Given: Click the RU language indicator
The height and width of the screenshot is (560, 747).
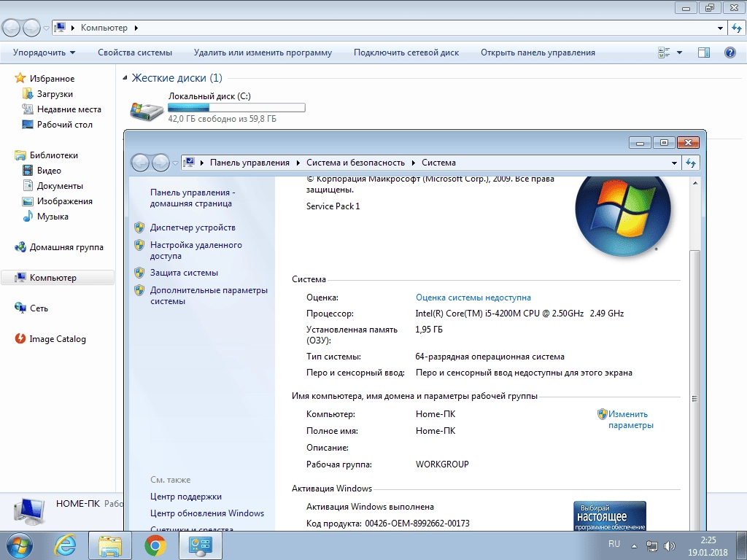Looking at the screenshot, I should (x=614, y=544).
